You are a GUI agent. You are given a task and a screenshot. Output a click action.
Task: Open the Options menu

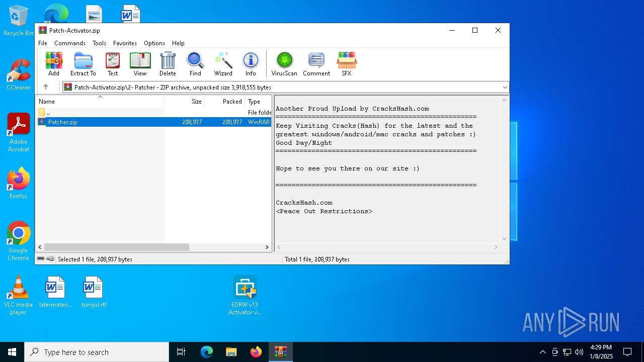(x=154, y=43)
